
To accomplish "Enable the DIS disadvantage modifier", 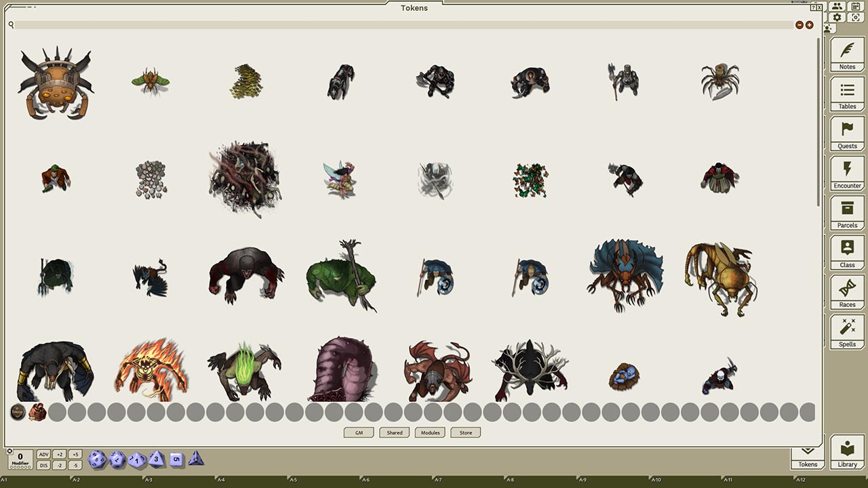I will click(x=45, y=465).
